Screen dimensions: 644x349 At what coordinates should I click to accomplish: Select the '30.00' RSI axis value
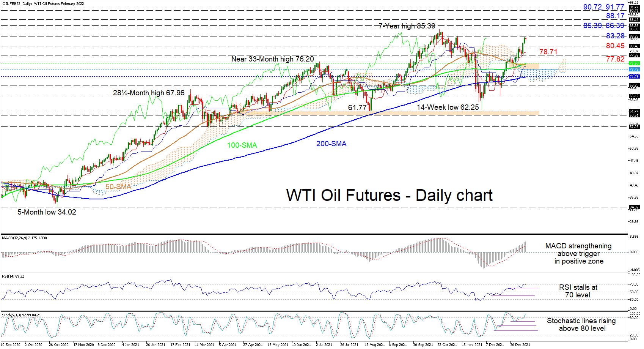pyautogui.click(x=635, y=300)
